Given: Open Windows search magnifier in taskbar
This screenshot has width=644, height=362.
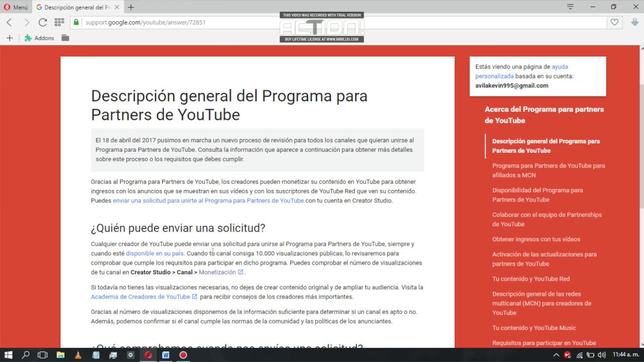Looking at the screenshot, I should (x=26, y=355).
